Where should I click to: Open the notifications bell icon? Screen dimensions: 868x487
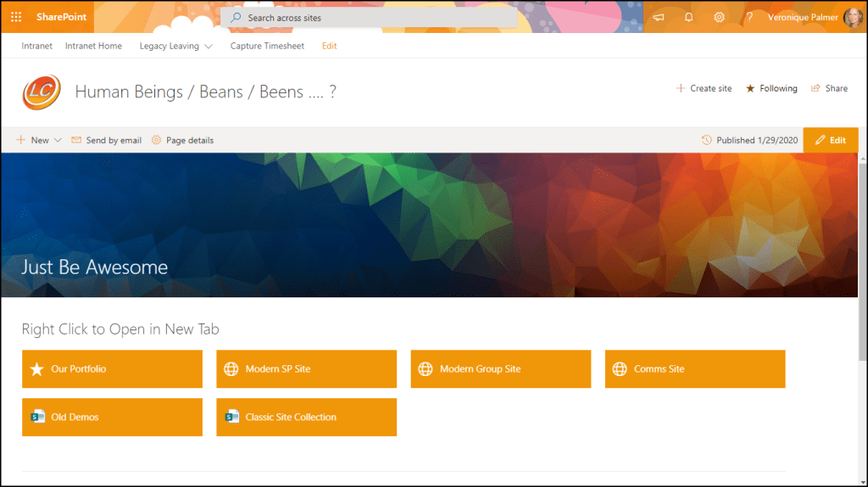pos(689,17)
